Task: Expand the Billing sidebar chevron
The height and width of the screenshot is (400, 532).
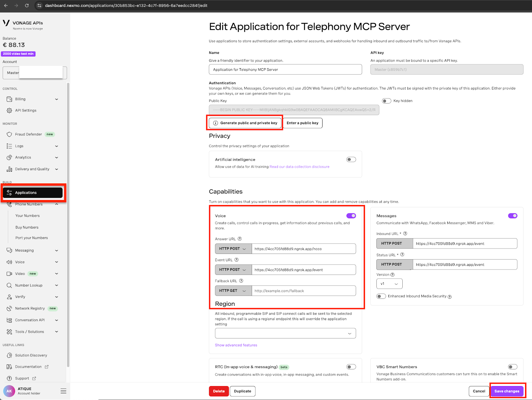Action: pyautogui.click(x=57, y=99)
